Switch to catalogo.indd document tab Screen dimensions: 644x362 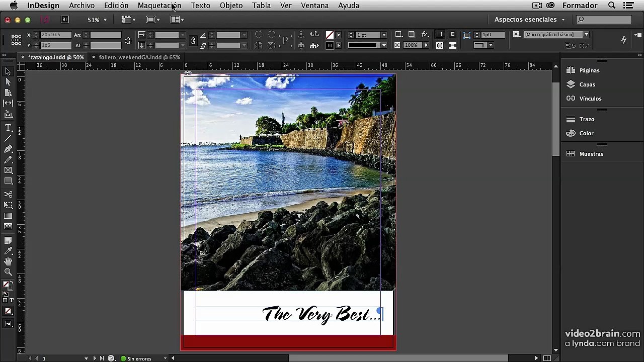[56, 57]
